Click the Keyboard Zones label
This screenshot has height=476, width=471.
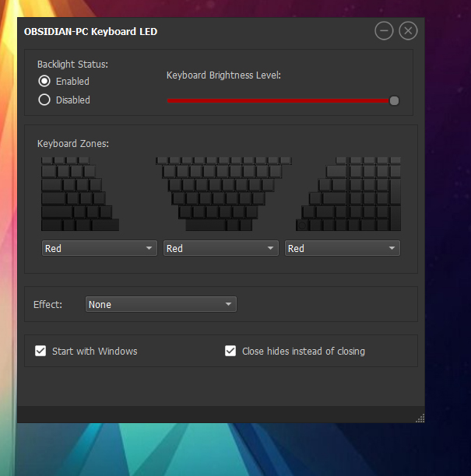(73, 144)
